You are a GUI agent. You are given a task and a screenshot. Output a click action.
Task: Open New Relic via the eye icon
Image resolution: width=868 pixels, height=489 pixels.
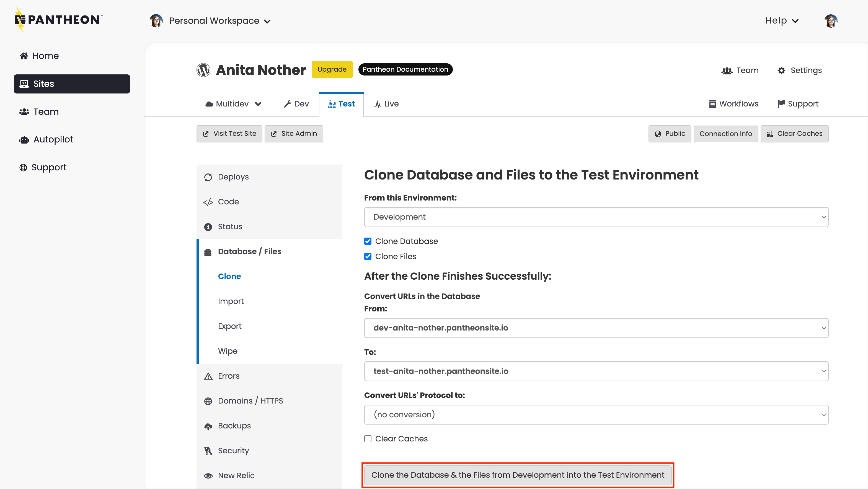click(208, 475)
